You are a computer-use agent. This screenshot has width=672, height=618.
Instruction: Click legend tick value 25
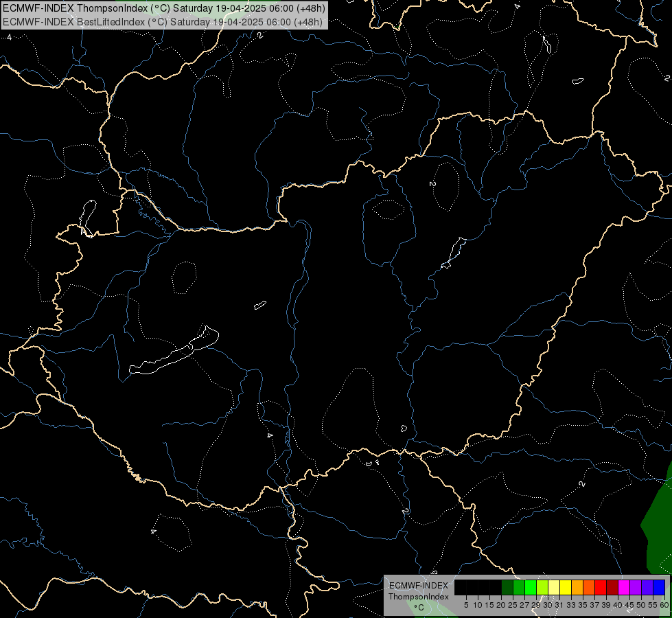[x=513, y=605]
